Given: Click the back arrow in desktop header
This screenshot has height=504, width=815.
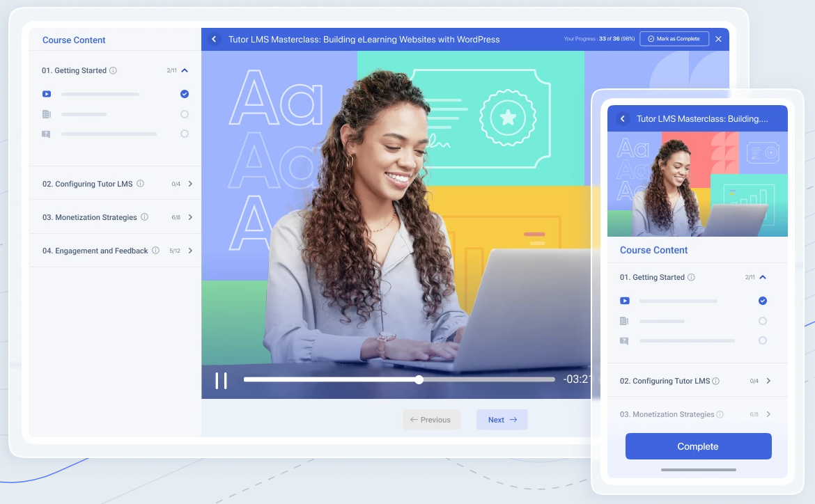Looking at the screenshot, I should point(214,39).
